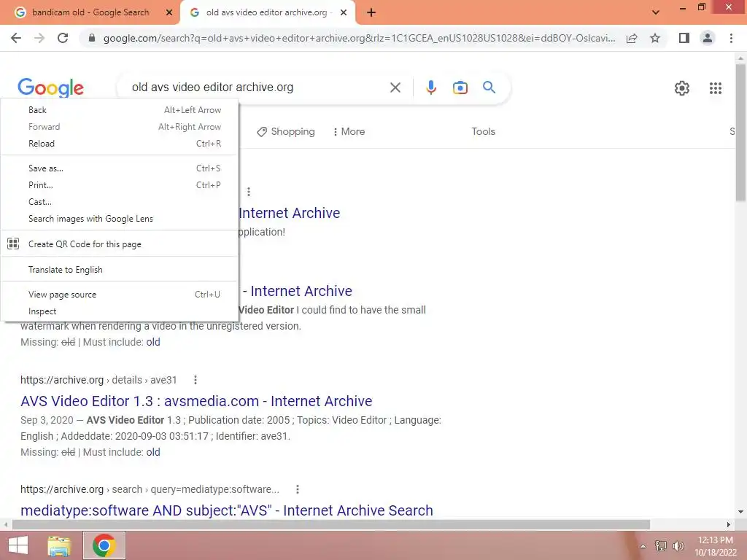Open the Chrome three-dot menu
747x560 pixels.
[x=731, y=38]
